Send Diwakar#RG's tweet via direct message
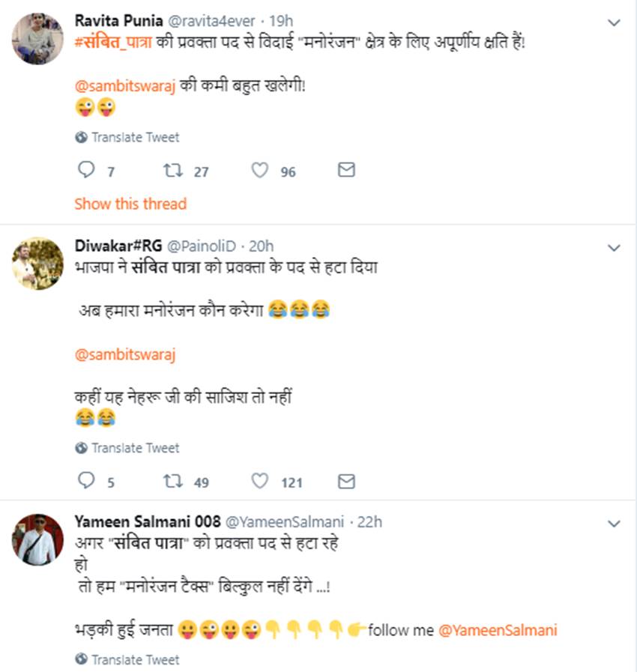This screenshot has height=672, width=637. (x=346, y=482)
